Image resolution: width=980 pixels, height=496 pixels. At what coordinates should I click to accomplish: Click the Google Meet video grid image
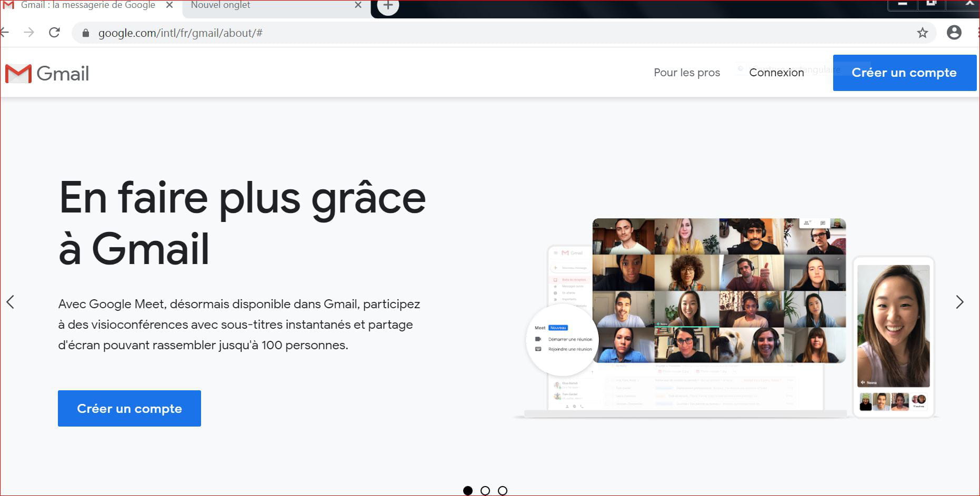719,290
